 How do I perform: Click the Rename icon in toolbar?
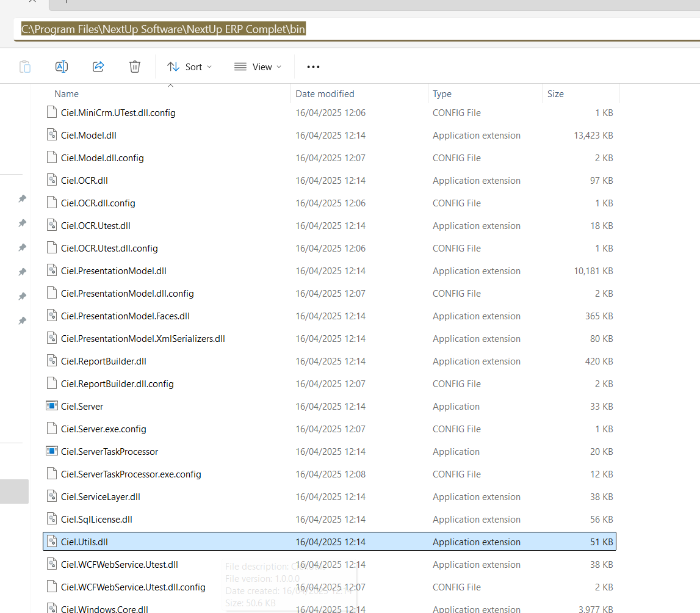pyautogui.click(x=62, y=67)
